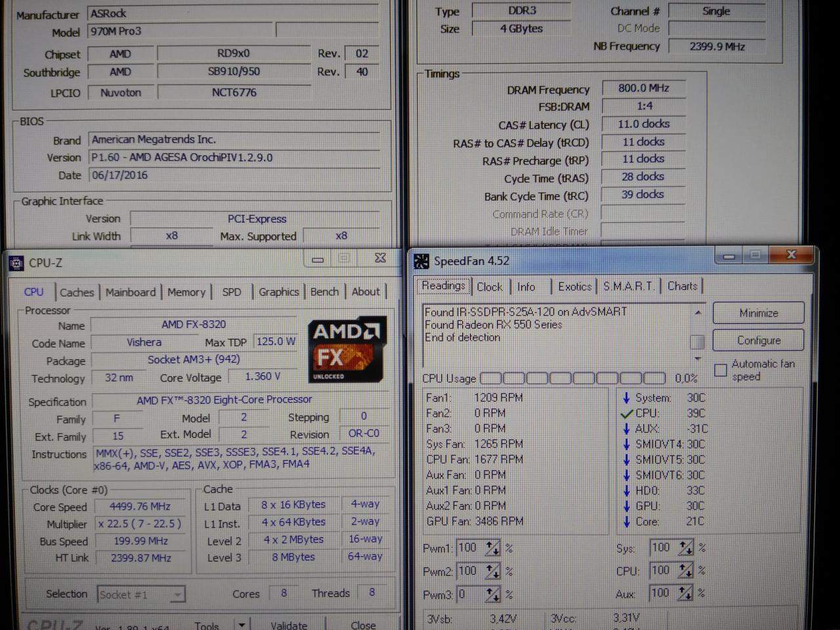Click the SMIOVT5 temperature arrow icon

coord(627,459)
